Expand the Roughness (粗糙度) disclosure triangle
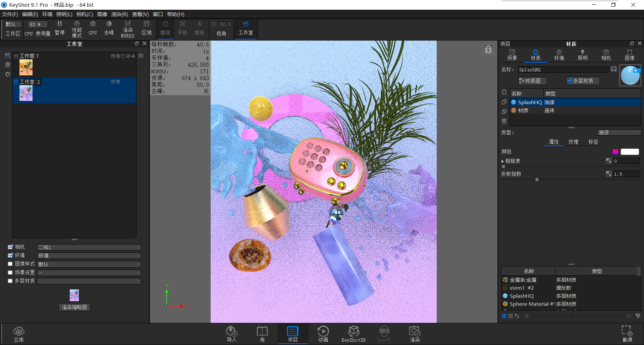 502,161
